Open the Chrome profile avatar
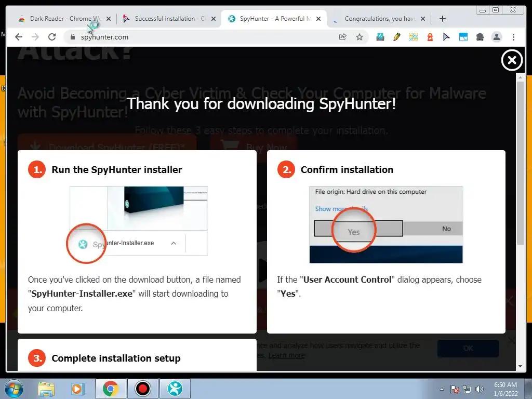 tap(496, 37)
